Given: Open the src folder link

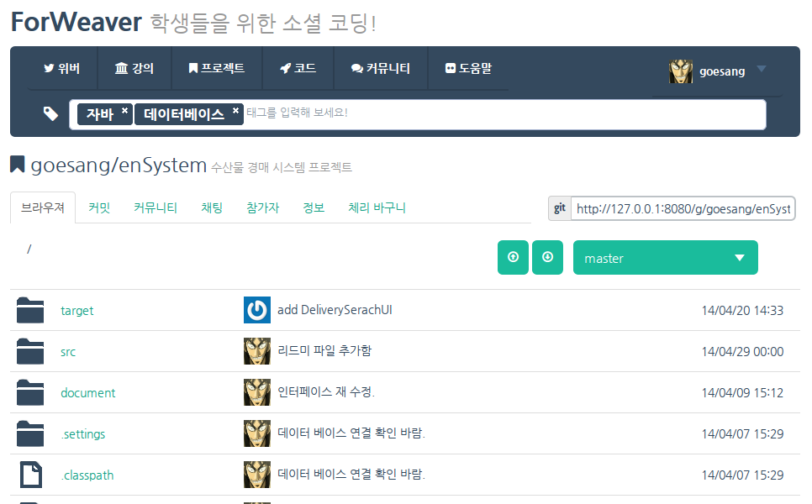Looking at the screenshot, I should 68,352.
